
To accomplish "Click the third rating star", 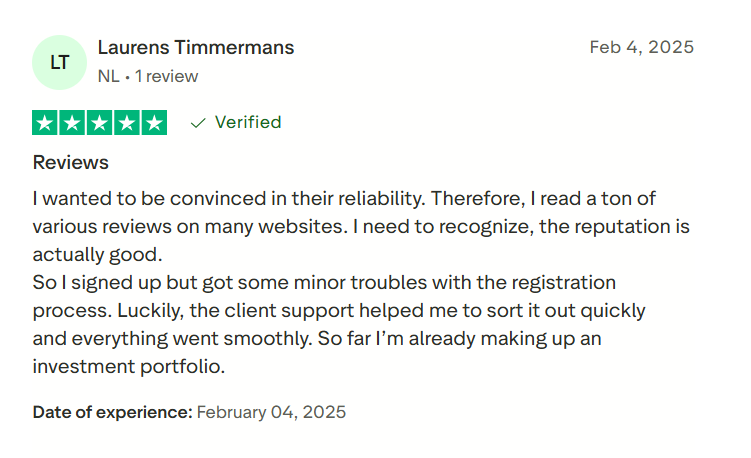I will click(100, 123).
